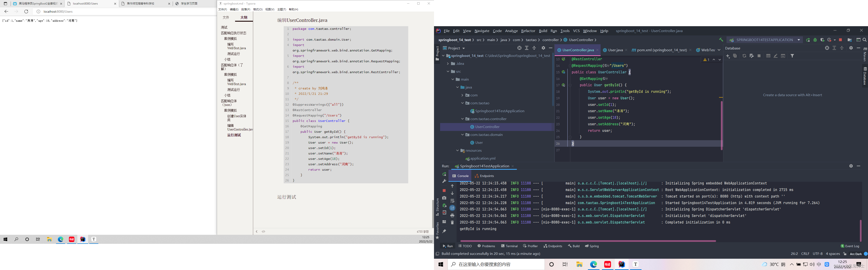
Task: Open Problems tool window button
Action: [486, 246]
